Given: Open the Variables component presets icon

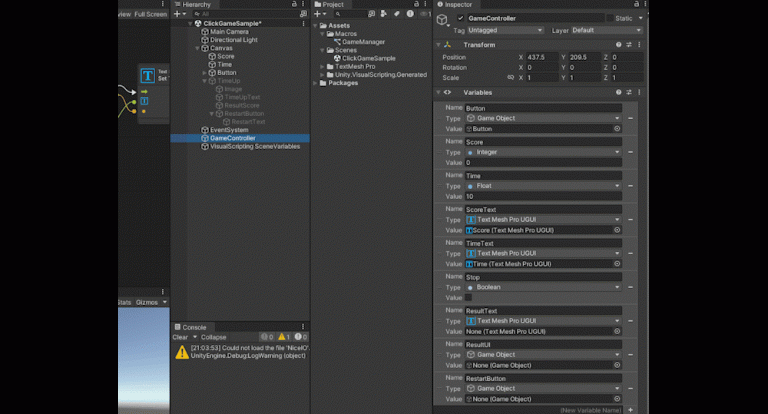Looking at the screenshot, I should [629, 92].
